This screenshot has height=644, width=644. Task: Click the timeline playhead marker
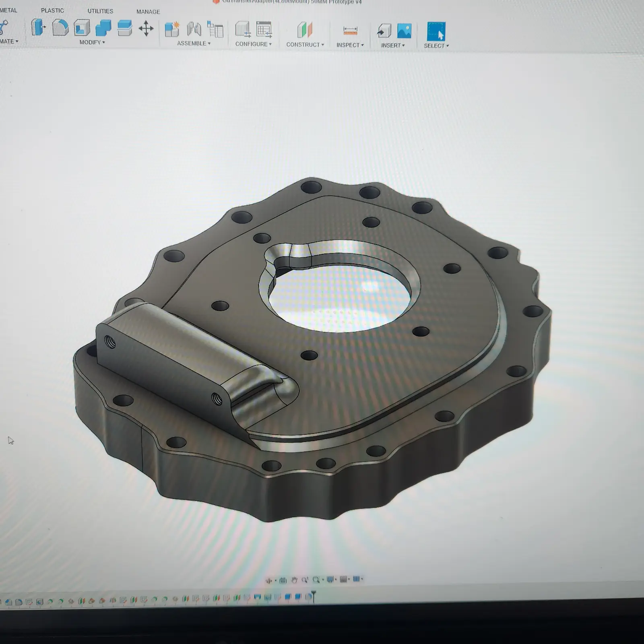point(313,597)
